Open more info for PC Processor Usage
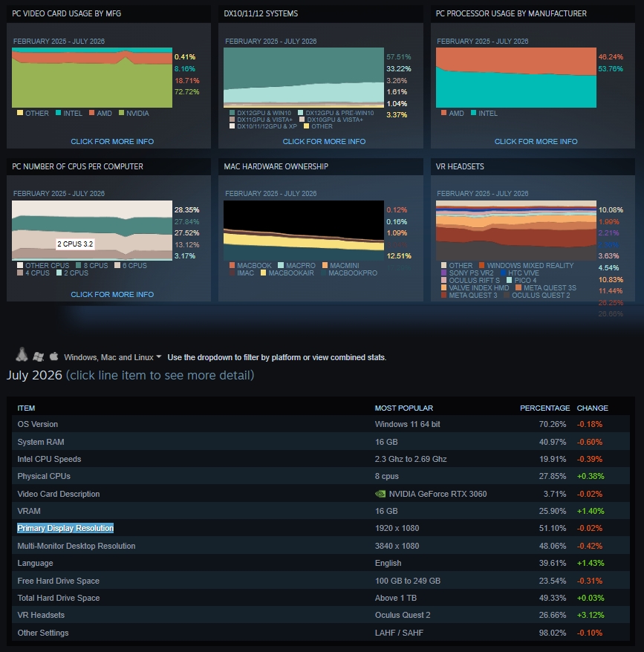This screenshot has height=652, width=644. 536,141
